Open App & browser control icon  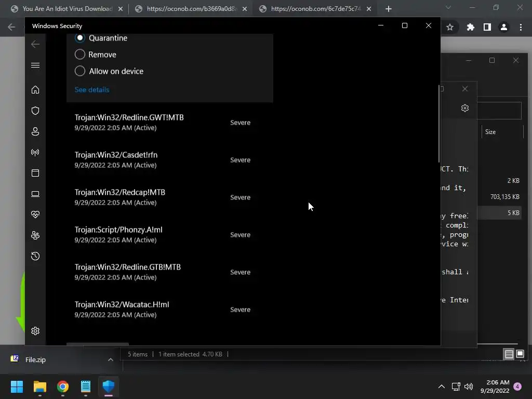(35, 173)
